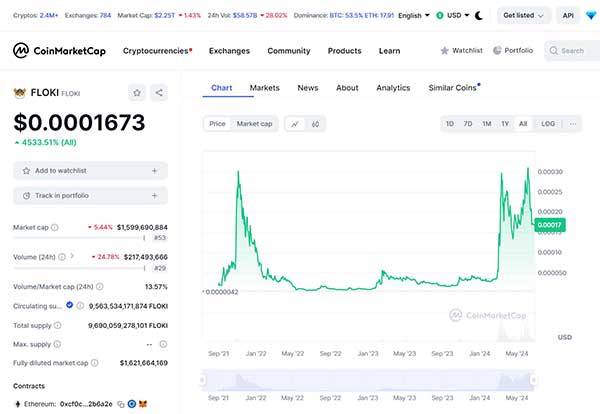Click right handle of chart range slider
The width and height of the screenshot is (600, 414).
point(533,380)
